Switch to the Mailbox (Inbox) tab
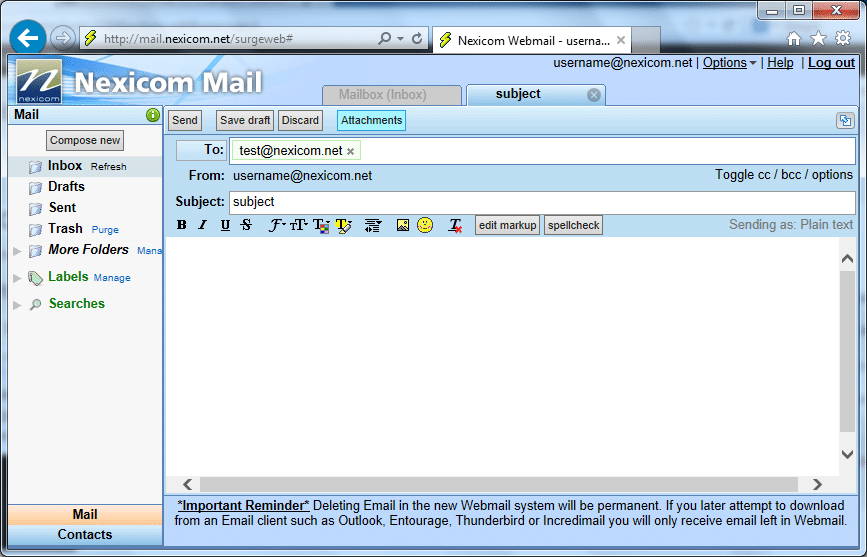The height and width of the screenshot is (557, 867). (391, 95)
